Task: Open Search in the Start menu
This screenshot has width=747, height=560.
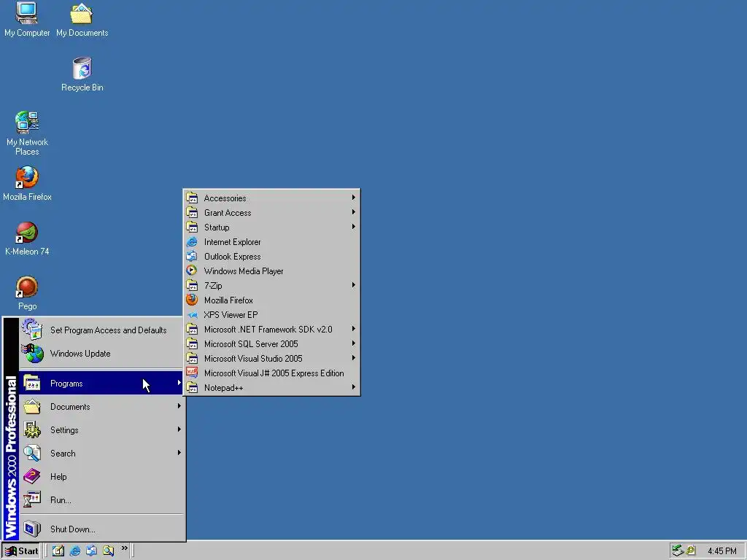Action: point(101,454)
